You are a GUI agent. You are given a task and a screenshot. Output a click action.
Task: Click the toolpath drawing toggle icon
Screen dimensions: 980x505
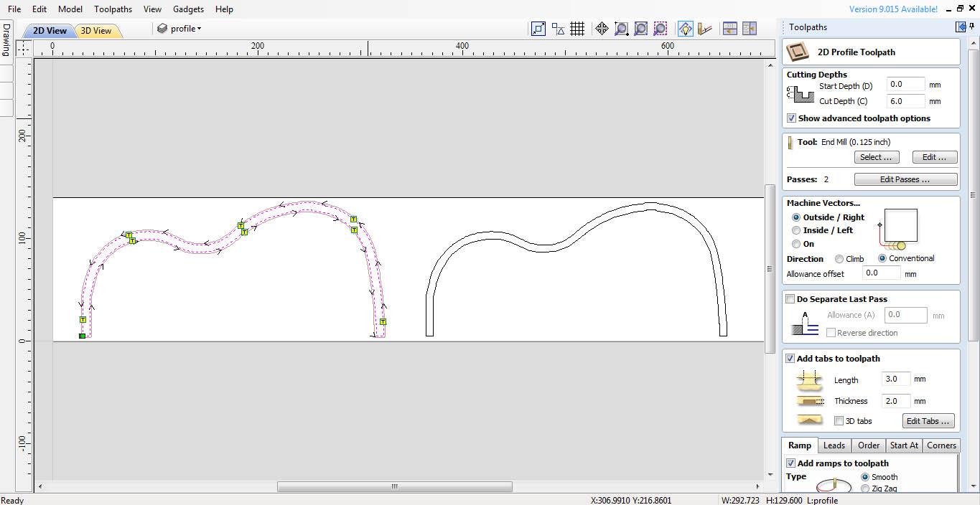(704, 29)
